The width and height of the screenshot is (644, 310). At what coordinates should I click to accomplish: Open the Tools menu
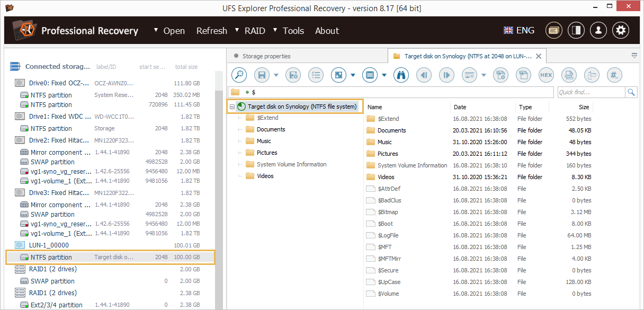coord(293,31)
